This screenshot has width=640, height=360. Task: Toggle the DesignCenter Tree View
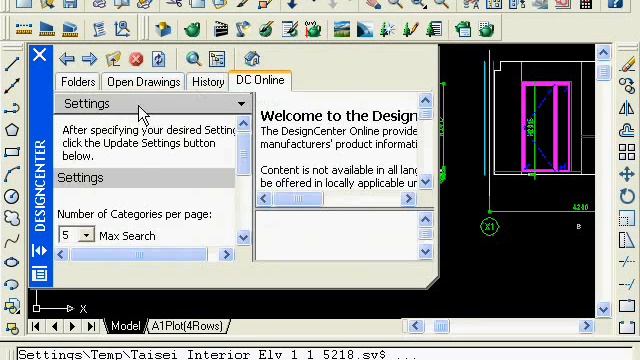(217, 59)
